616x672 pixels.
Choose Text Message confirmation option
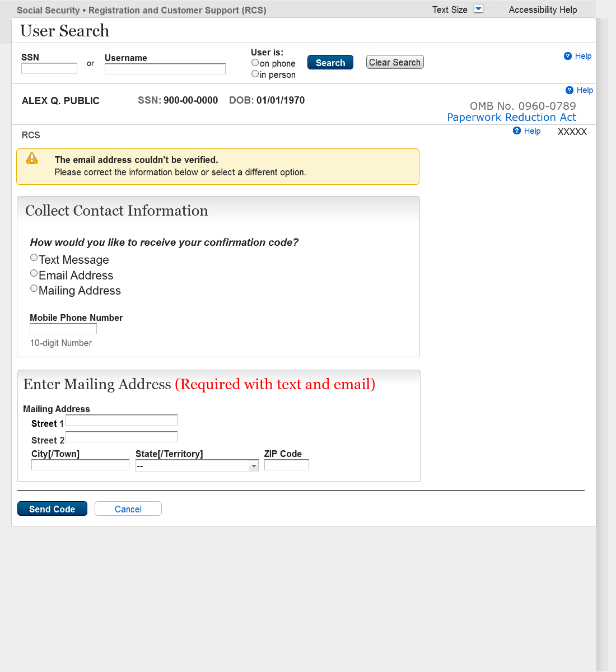pos(34,258)
